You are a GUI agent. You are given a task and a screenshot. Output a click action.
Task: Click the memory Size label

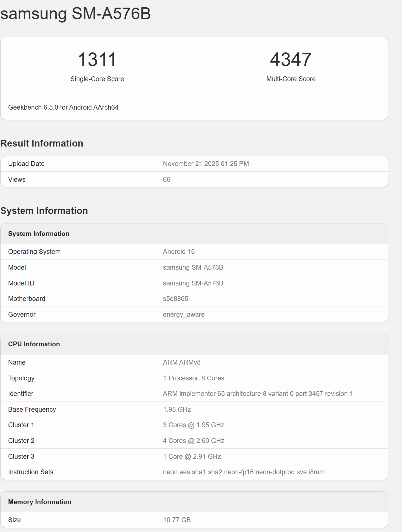click(x=14, y=520)
